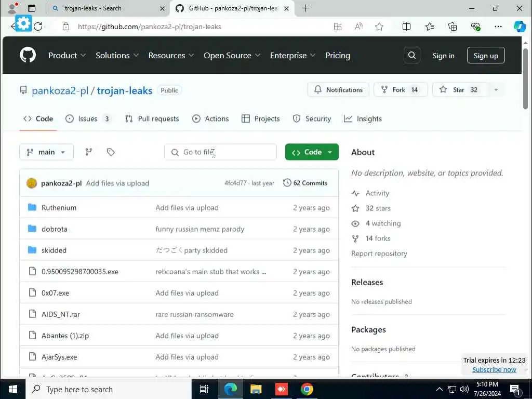532x399 pixels.
Task: Open a new browser tab
Action: point(305,8)
